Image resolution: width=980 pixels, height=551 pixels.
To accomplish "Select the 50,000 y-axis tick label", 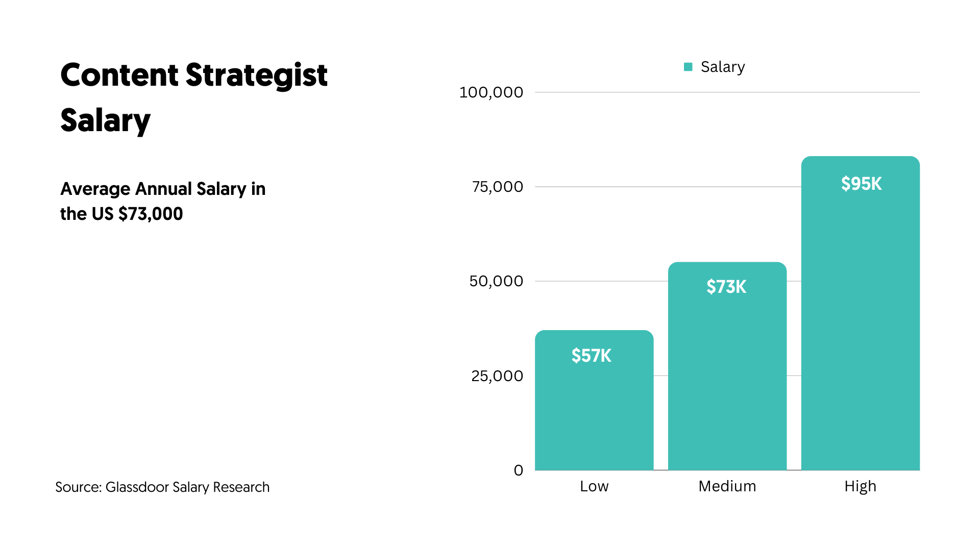I will pos(496,281).
